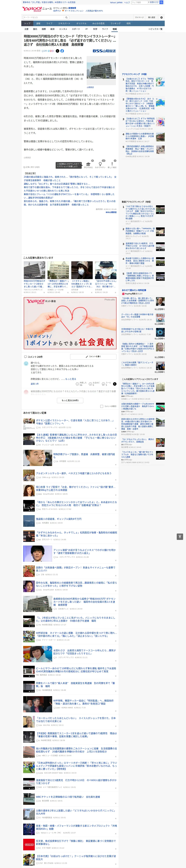186x868 pixels.
Task: Focus the keyword search input field
Action: pos(44,18)
